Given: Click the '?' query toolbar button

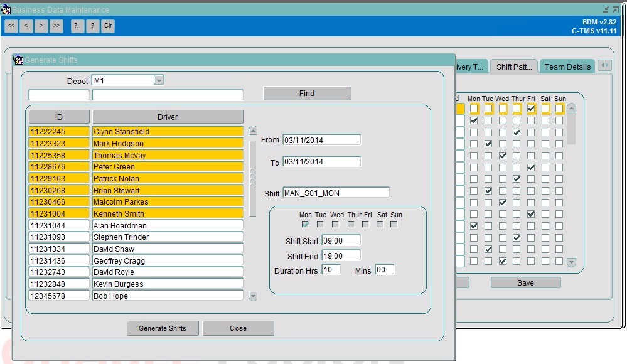Looking at the screenshot, I should [x=93, y=26].
